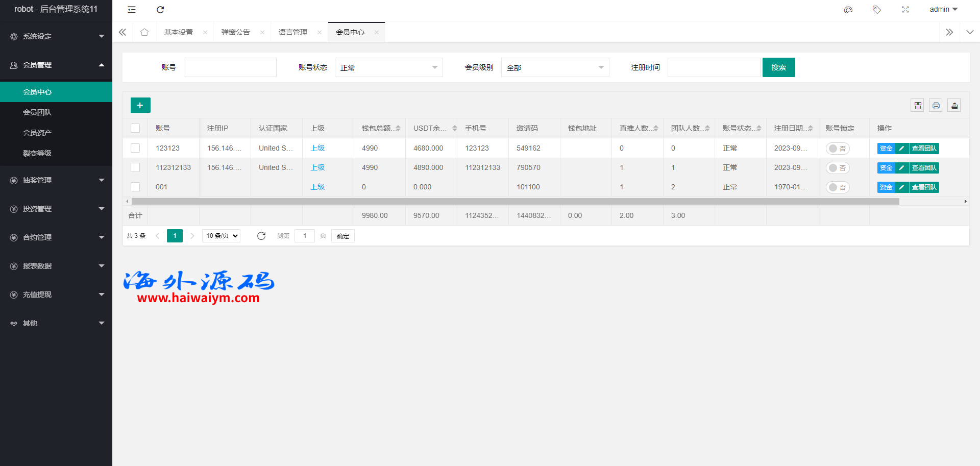Select all rows with header checkbox
This screenshot has width=980, height=466.
(x=135, y=128)
